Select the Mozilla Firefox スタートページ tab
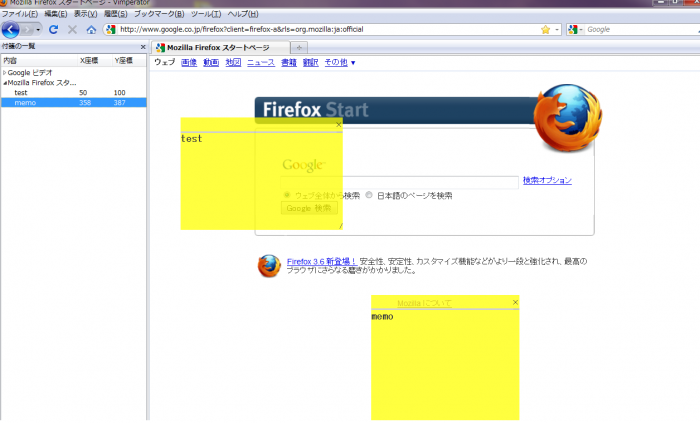700x423 pixels. 220,47
